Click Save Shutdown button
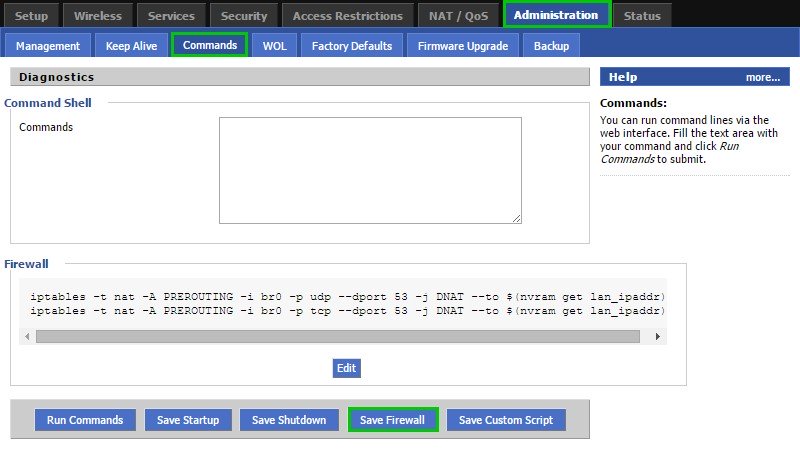The width and height of the screenshot is (800, 449). tap(289, 420)
